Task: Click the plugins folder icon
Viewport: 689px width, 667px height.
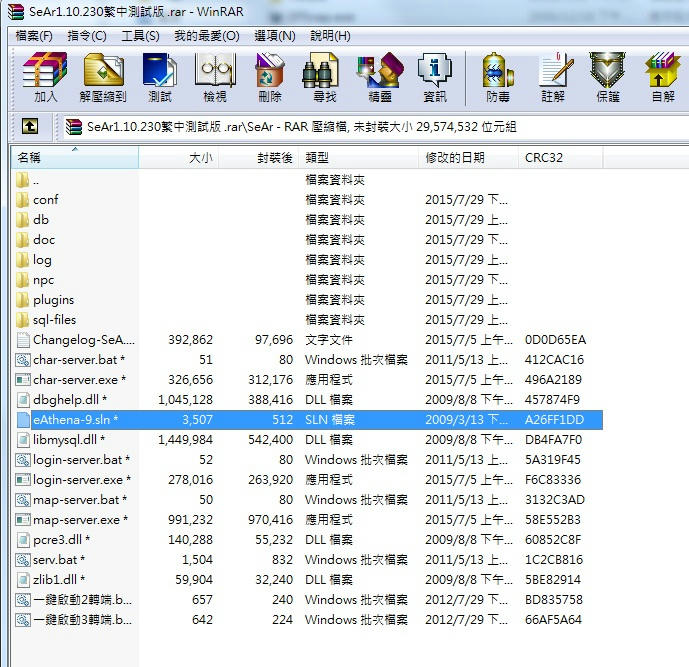Action: [22, 300]
